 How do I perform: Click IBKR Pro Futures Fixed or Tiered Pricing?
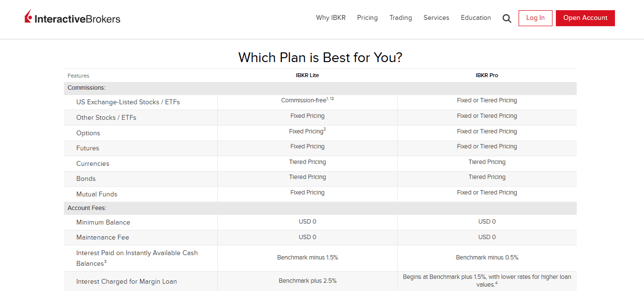(487, 146)
